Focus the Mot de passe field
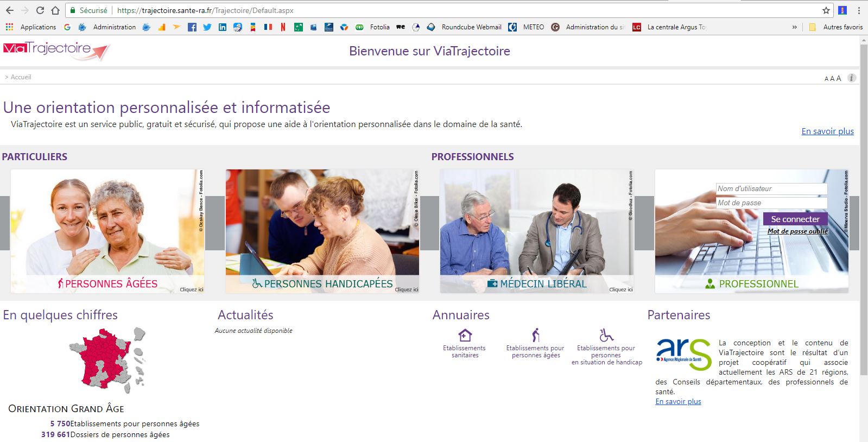Image resolution: width=868 pixels, height=442 pixels. coord(771,203)
